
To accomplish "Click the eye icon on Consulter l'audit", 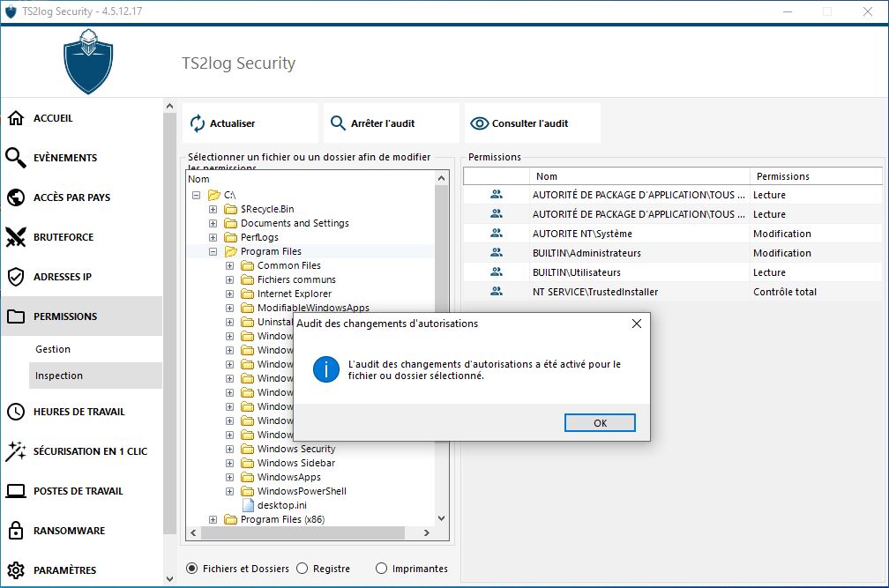I will coord(479,123).
